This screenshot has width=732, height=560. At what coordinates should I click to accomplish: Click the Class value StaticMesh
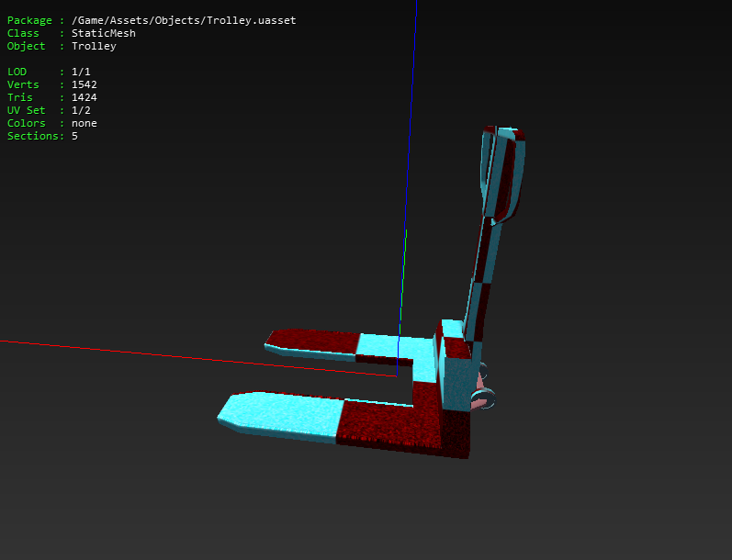pos(104,33)
